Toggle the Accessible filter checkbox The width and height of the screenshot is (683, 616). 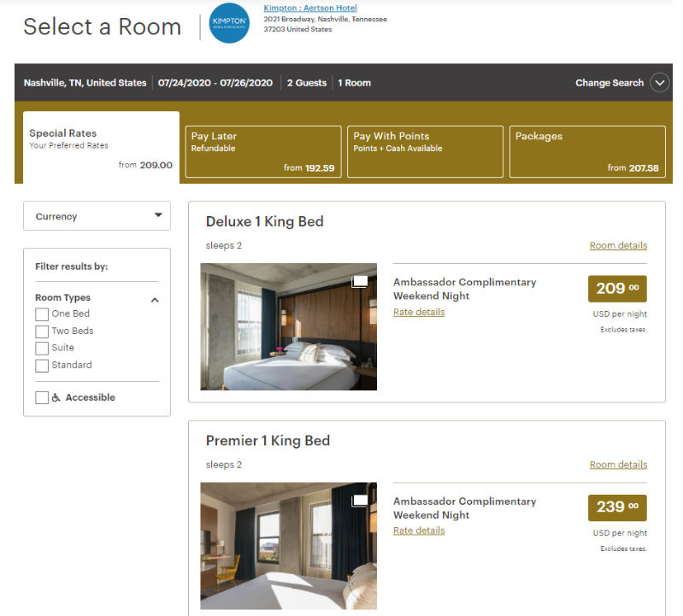pos(42,397)
